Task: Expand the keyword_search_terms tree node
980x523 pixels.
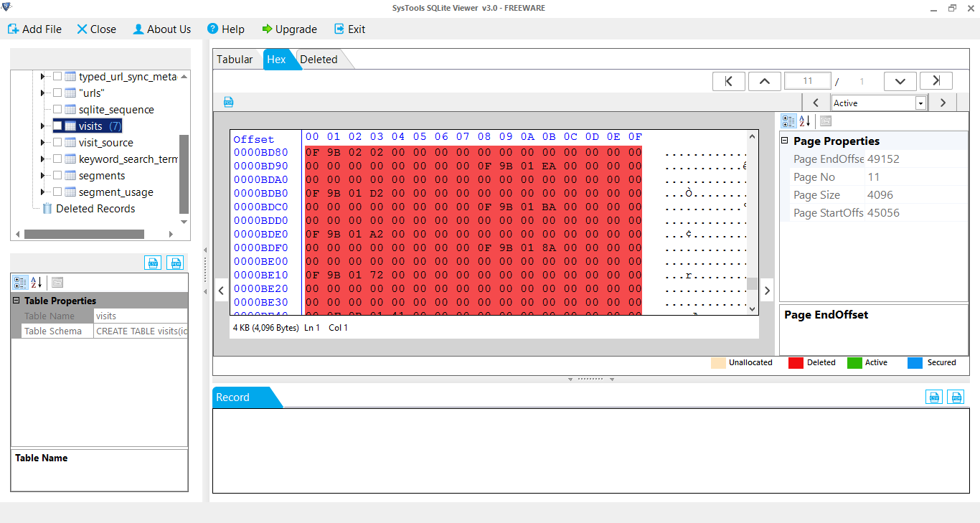Action: [x=42, y=159]
